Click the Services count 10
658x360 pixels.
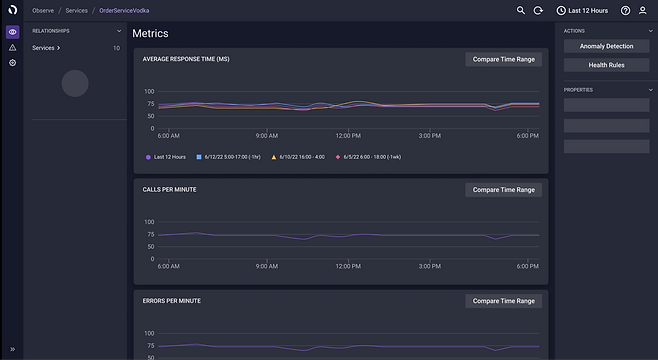(x=116, y=48)
